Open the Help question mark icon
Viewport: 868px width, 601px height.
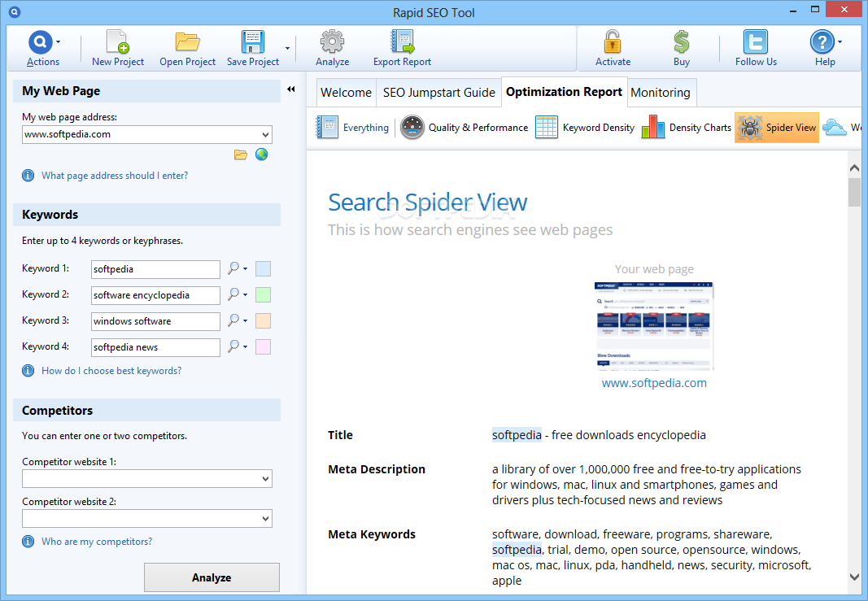(x=822, y=42)
